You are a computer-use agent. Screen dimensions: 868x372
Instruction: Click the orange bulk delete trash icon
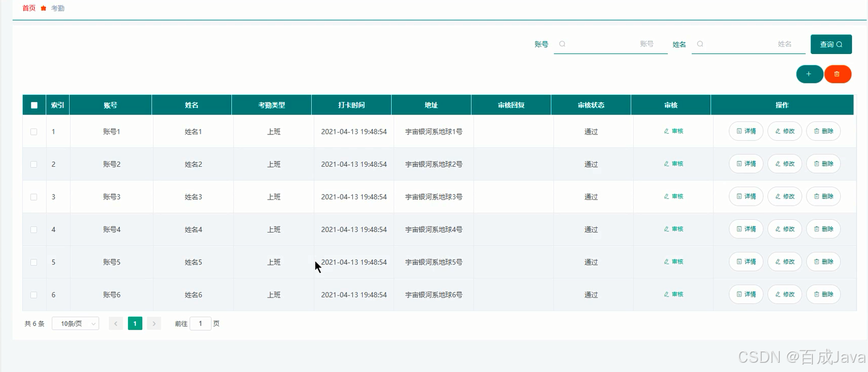pyautogui.click(x=838, y=74)
